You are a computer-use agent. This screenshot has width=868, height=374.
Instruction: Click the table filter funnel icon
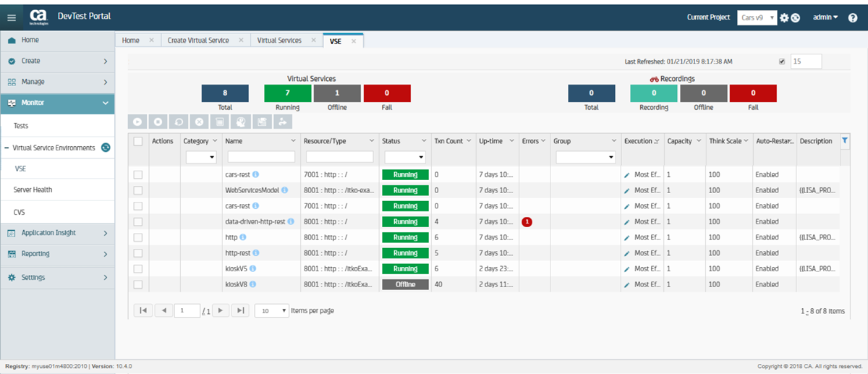(845, 141)
